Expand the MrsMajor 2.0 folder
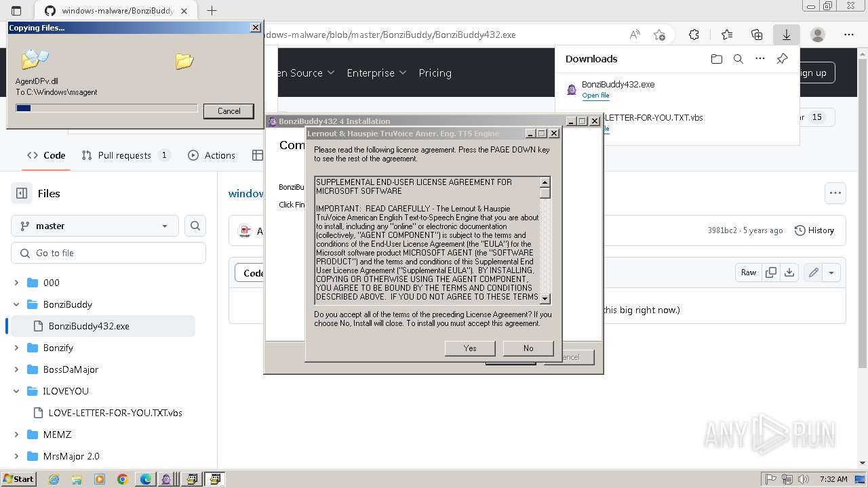 pyautogui.click(x=16, y=456)
